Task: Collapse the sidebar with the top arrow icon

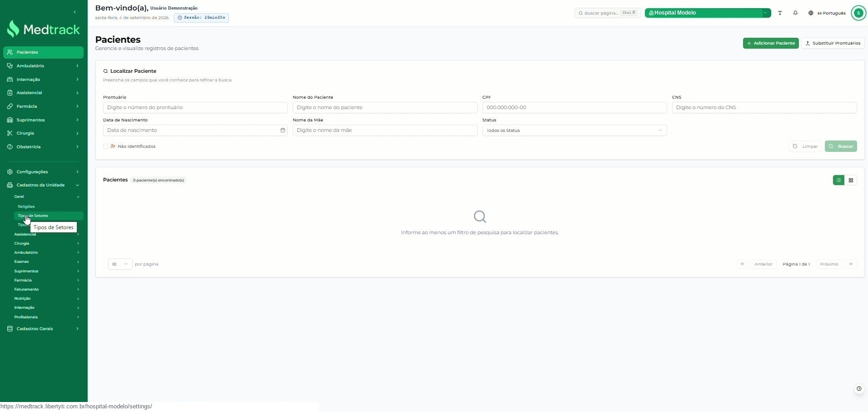Action: point(75,12)
